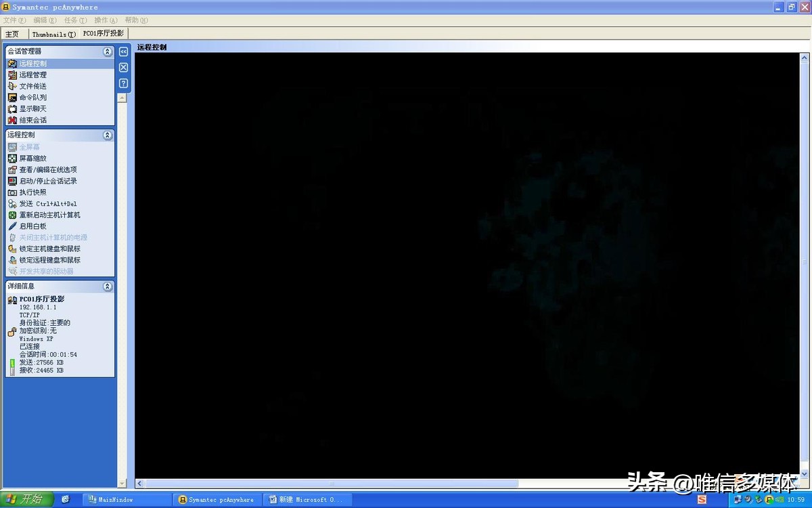Click the remote view scroll down arrow
Viewport: 812px width, 508px height.
805,474
